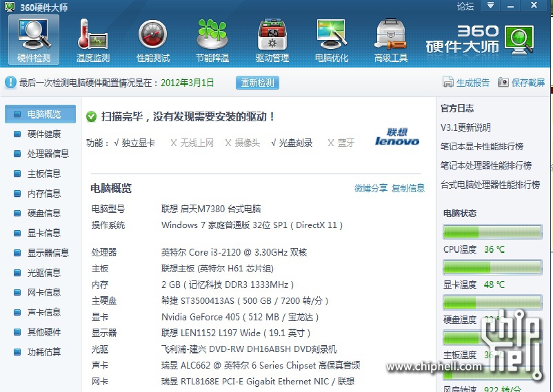Click 复制信息 to copy info
Viewport: 553px width, 392px height.
[408, 188]
